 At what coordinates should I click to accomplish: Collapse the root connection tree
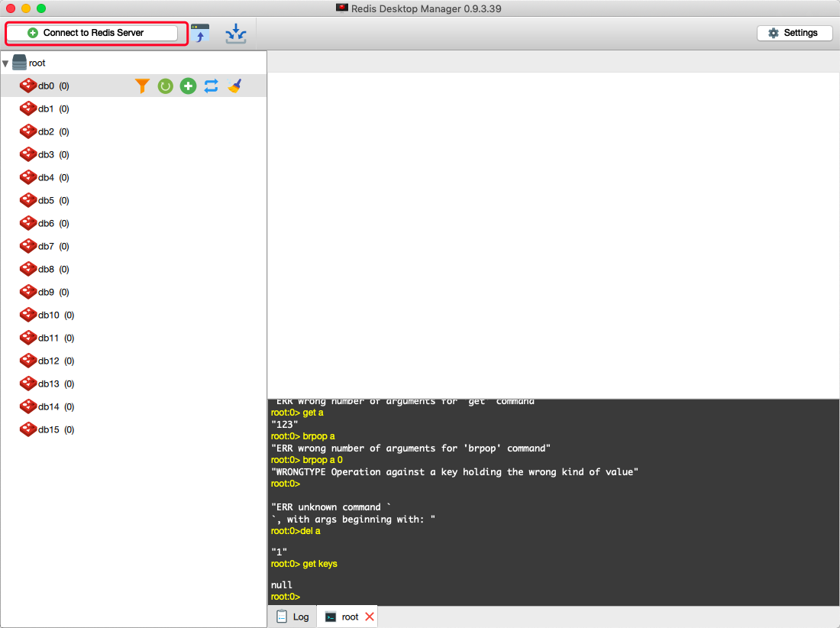(x=5, y=63)
